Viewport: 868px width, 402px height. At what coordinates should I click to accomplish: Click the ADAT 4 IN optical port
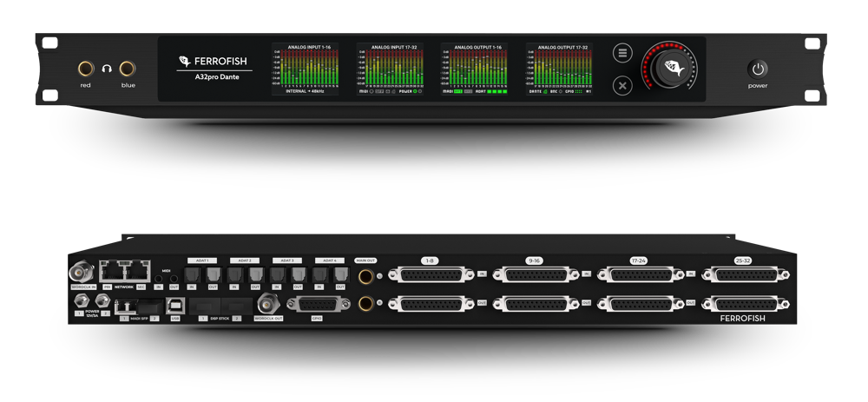[320, 275]
